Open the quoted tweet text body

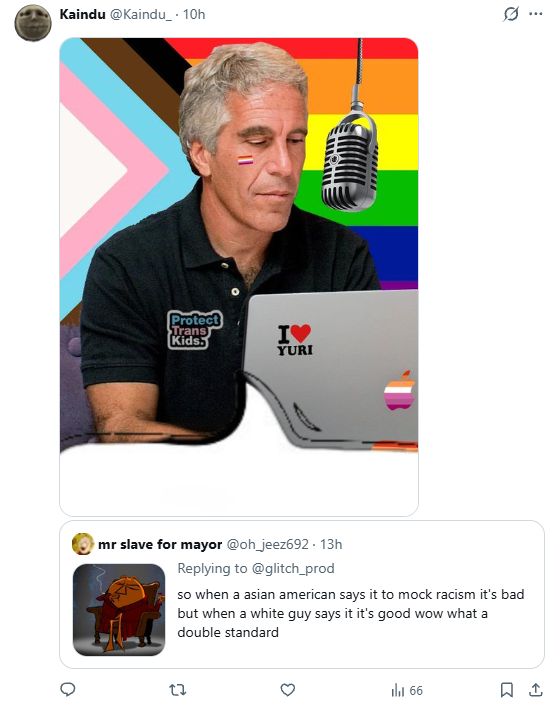(351, 613)
